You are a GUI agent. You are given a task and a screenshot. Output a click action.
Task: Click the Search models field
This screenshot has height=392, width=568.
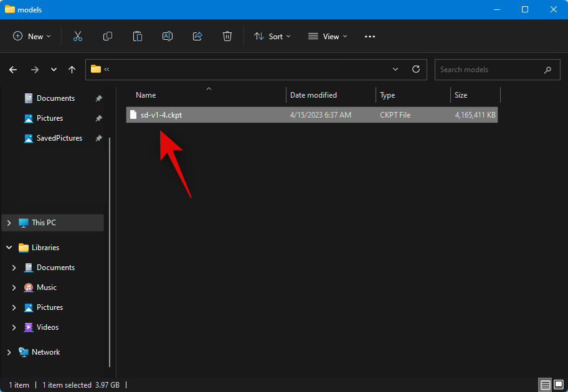(x=489, y=70)
